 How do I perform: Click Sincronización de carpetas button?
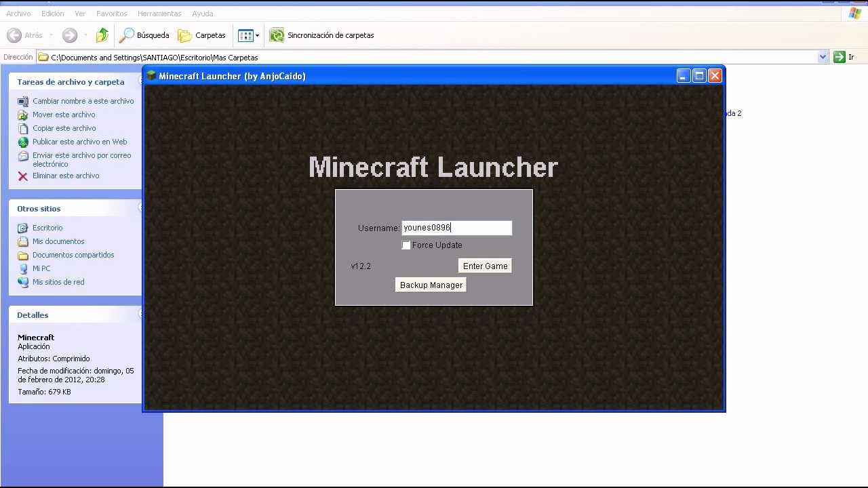click(321, 35)
